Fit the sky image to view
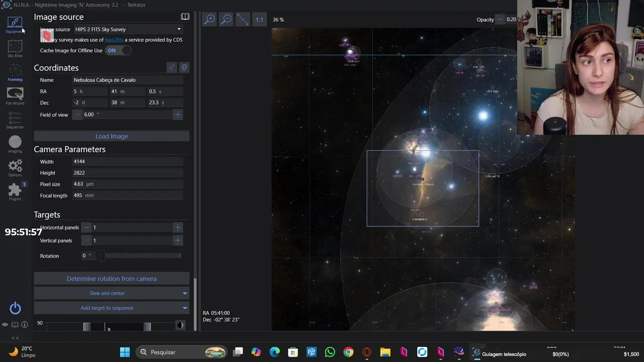Image resolution: width=644 pixels, height=362 pixels. 243,20
